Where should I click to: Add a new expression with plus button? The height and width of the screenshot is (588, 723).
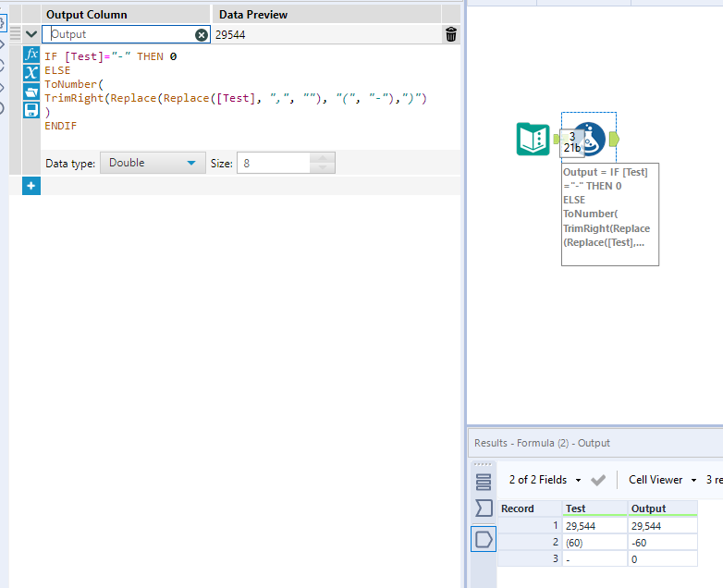(x=31, y=186)
